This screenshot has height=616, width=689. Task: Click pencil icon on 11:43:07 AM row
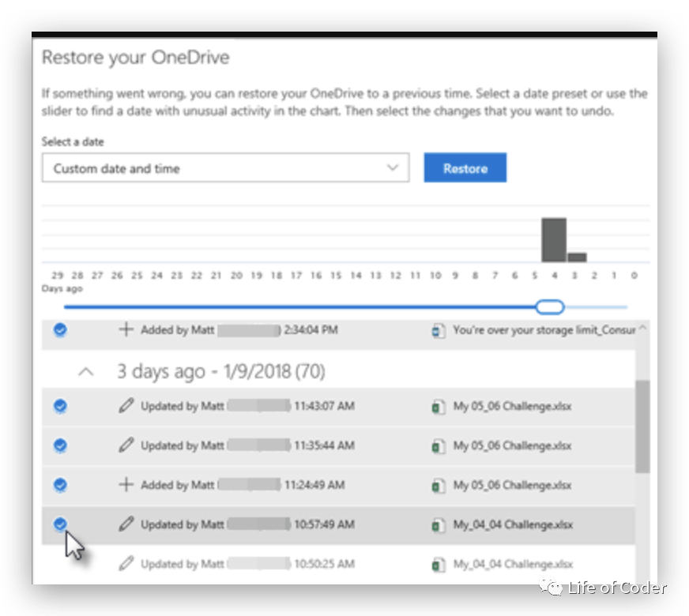point(126,406)
